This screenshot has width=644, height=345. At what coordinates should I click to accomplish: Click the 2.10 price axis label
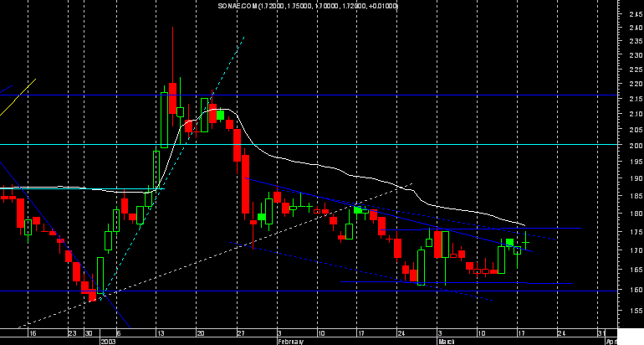coord(636,114)
